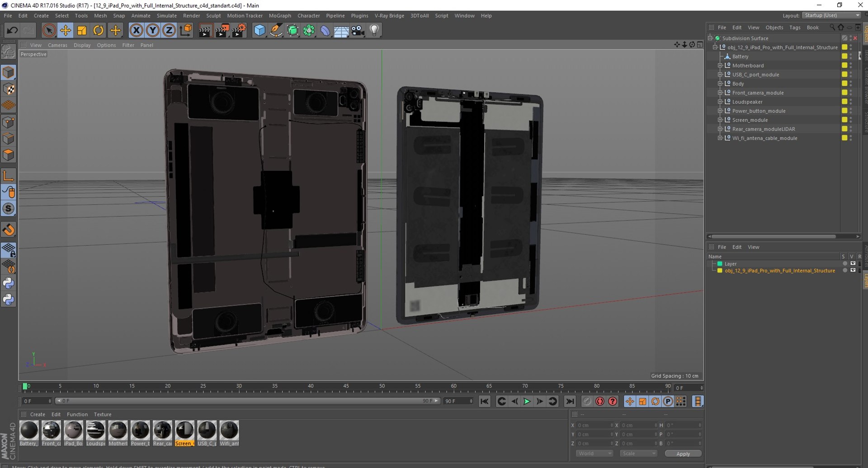Image resolution: width=868 pixels, height=468 pixels.
Task: Open the World coordinate dropdown
Action: pos(594,454)
